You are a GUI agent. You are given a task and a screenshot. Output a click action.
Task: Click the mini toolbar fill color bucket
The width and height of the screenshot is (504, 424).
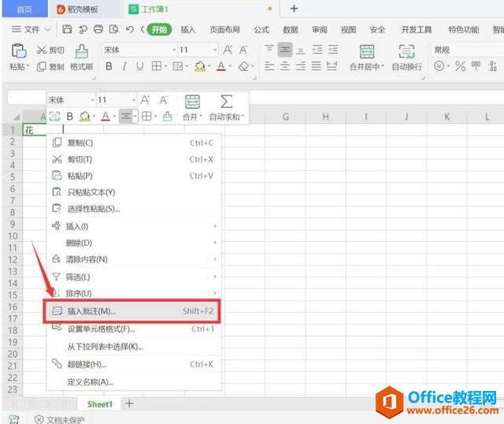85,116
